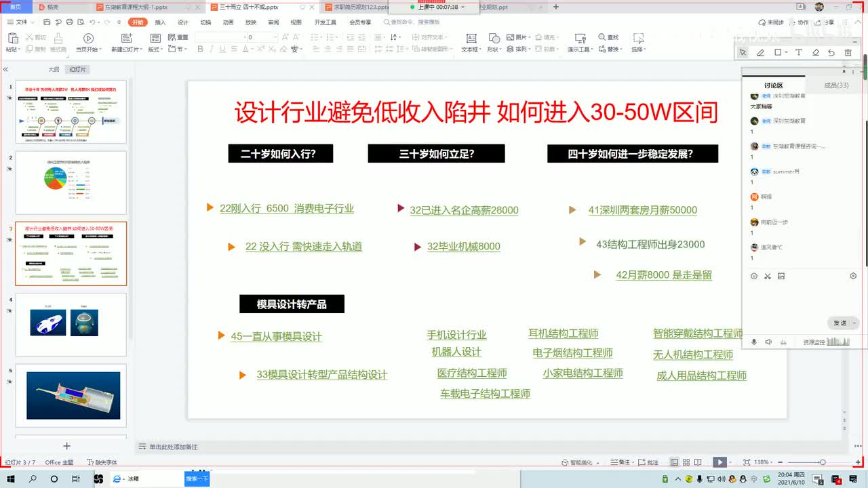Click scissors screenshot icon in discussion panel
The height and width of the screenshot is (488, 868).
click(x=768, y=276)
